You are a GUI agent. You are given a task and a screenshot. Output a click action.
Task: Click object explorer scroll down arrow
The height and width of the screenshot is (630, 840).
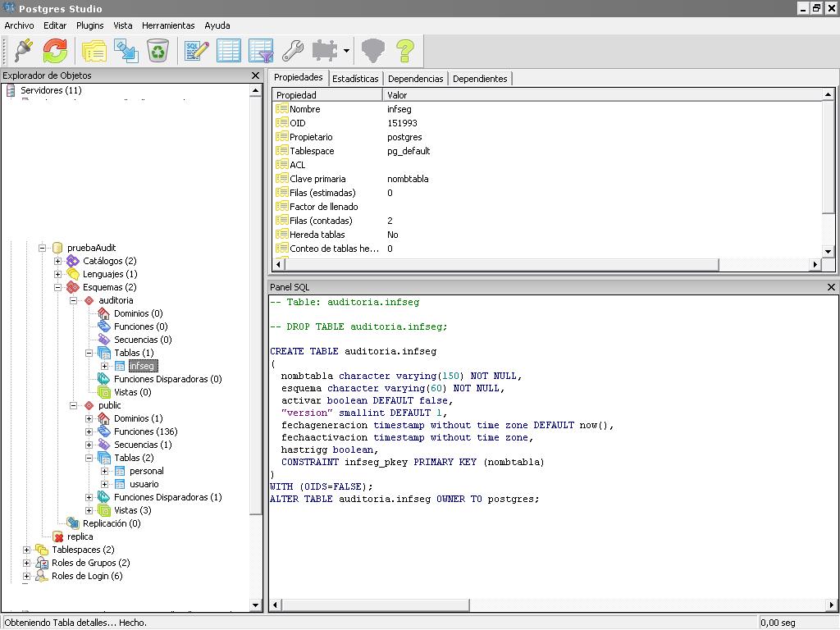(256, 605)
